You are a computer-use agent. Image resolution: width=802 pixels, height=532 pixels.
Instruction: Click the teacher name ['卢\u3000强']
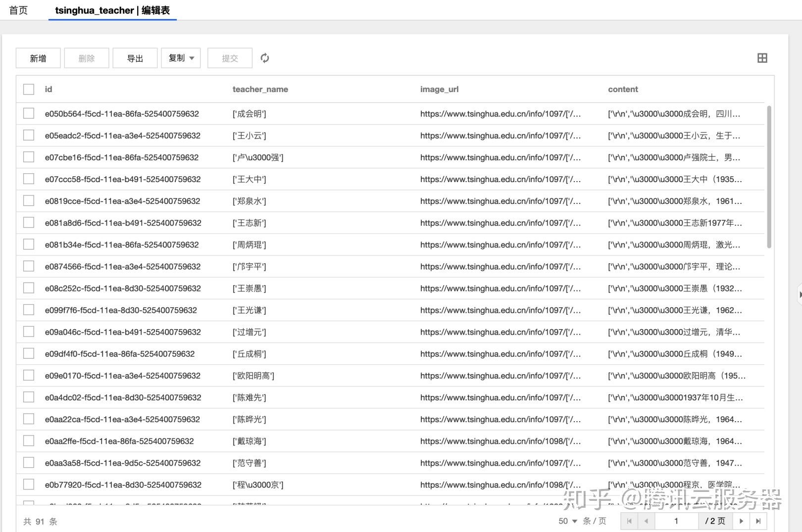click(258, 157)
